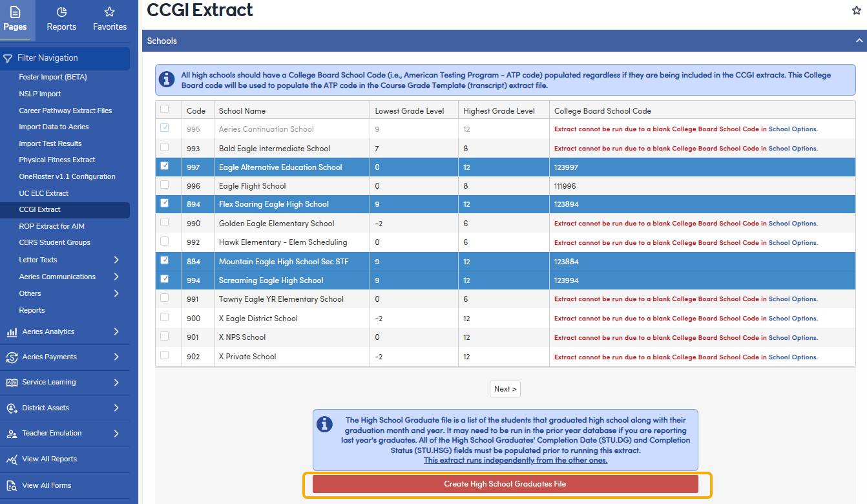The height and width of the screenshot is (504, 867).
Task: Select the Tawny Eagle YR Elementary School name
Action: coord(281,299)
